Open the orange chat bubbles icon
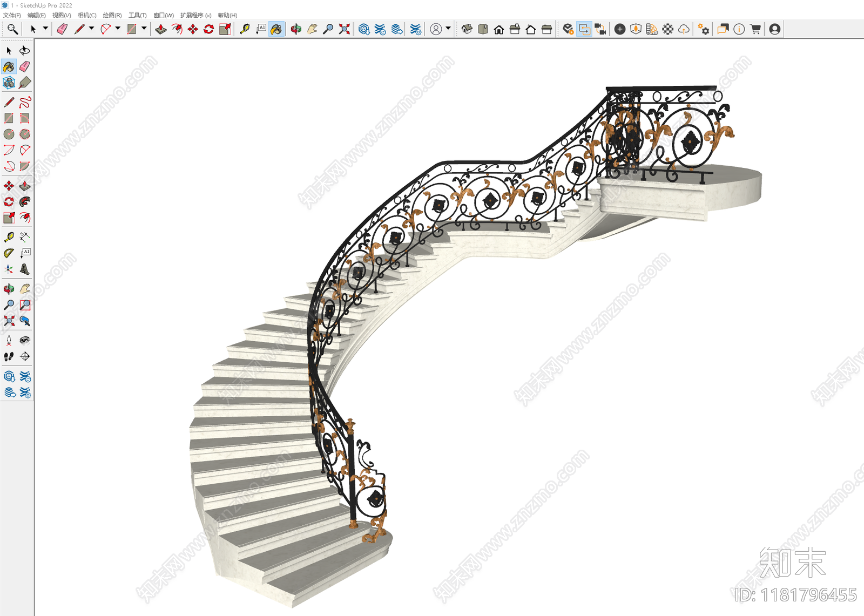The height and width of the screenshot is (616, 864). coord(723,29)
